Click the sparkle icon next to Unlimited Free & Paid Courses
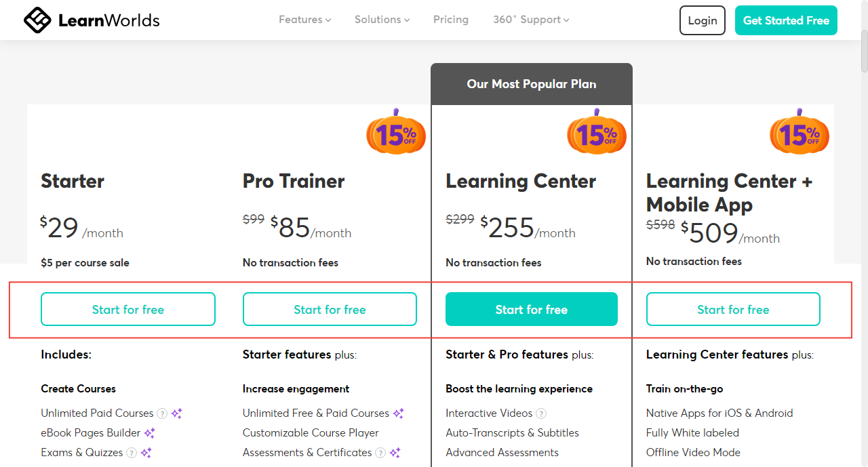The width and height of the screenshot is (868, 467). (x=399, y=413)
